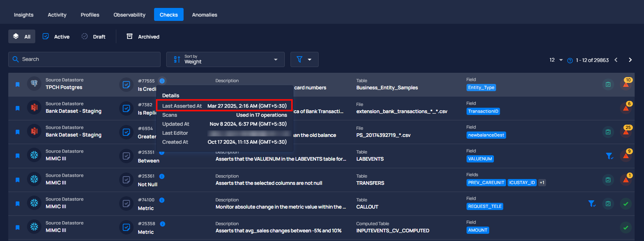Toggle bookmark on check #25351 row
The image size is (644, 241).
click(x=17, y=156)
